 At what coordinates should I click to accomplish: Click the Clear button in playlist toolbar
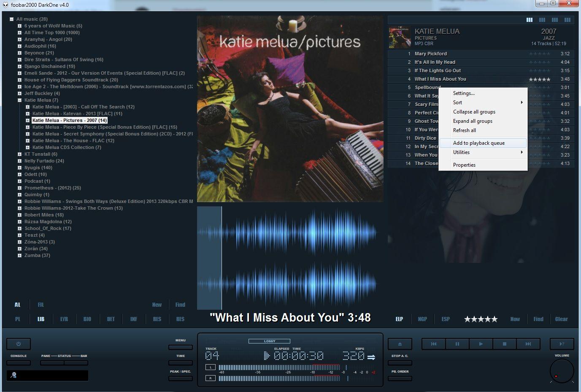(562, 319)
